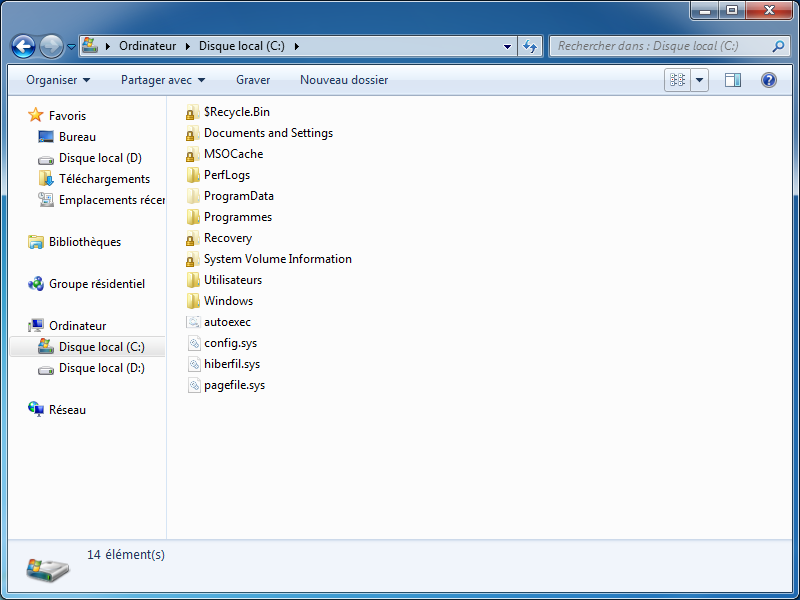The image size is (800, 600).
Task: Click Ordinateur in the address breadcrumb
Action: tap(147, 46)
